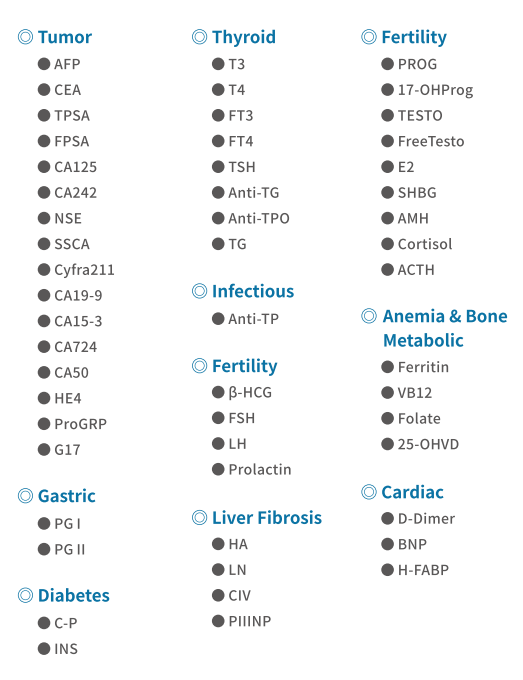Screen dimensions: 523x680
Task: Select the bullet next to Cortisol
Action: [x=387, y=244]
